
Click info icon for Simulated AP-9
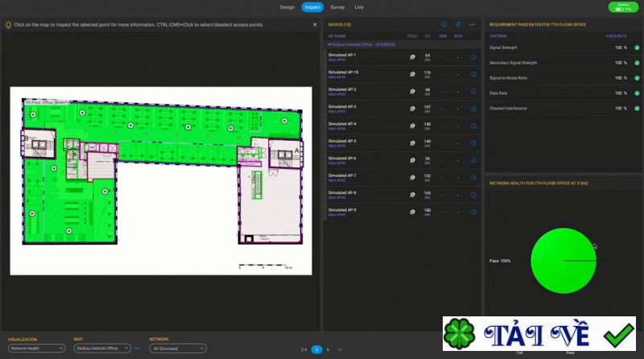473,213
